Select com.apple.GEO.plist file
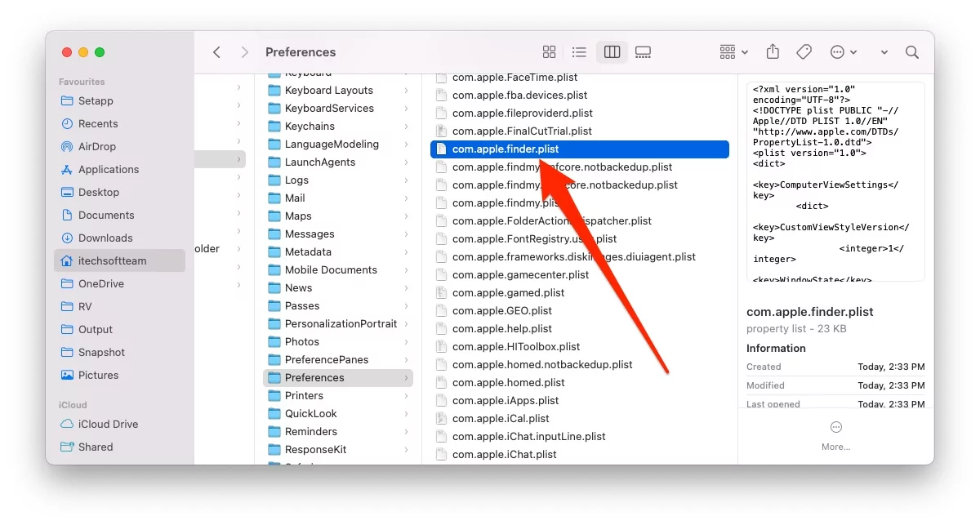 [x=580, y=311]
